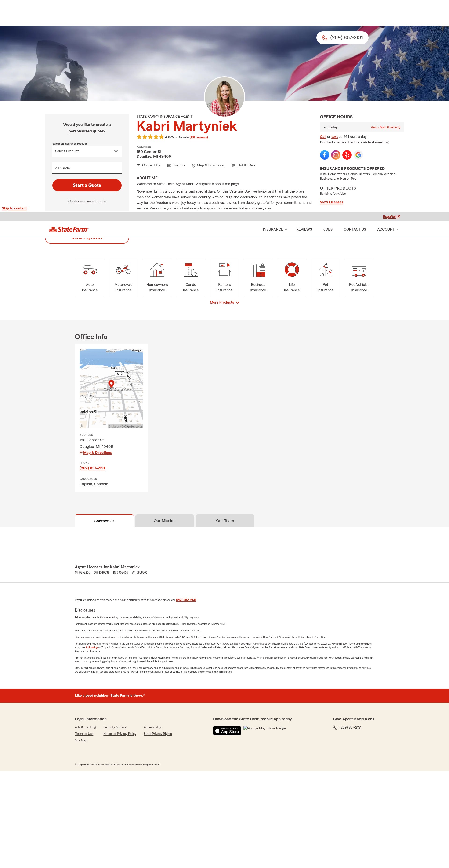Click the Condo Insurance building icon
Screen dimensions: 449x868
191,270
